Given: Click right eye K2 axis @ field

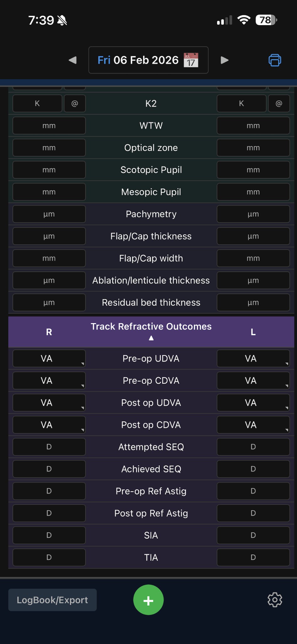Looking at the screenshot, I should point(74,103).
